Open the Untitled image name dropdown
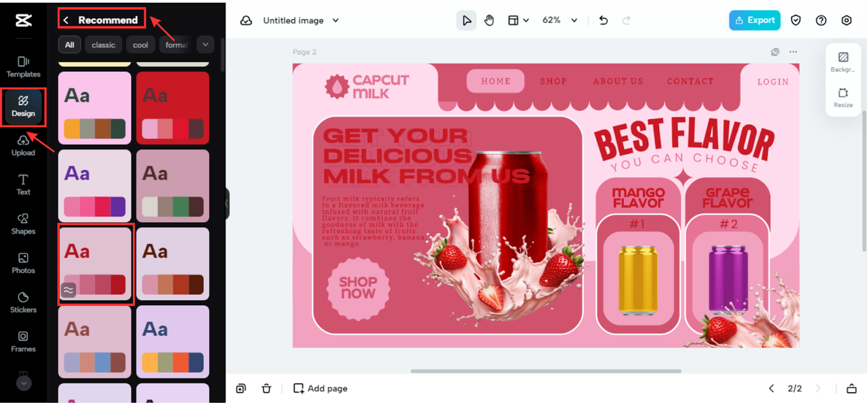 [x=301, y=20]
